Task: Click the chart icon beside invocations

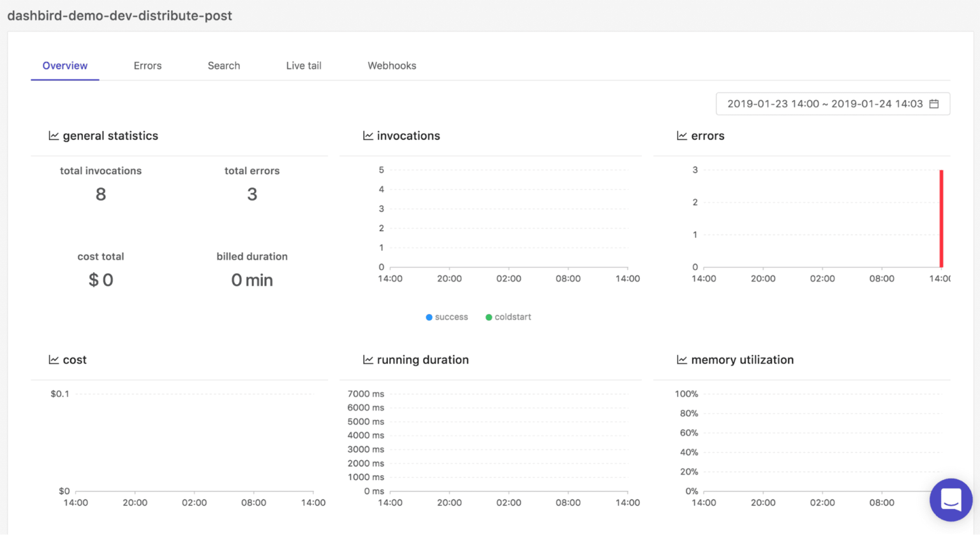Action: click(x=367, y=135)
